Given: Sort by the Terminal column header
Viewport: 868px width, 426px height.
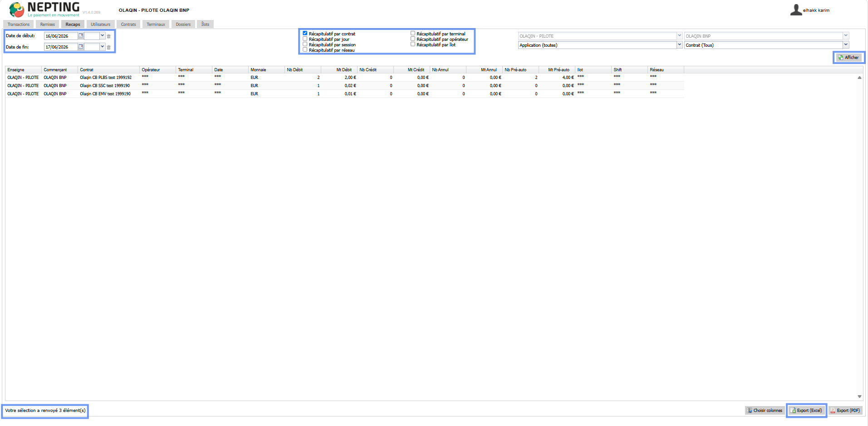Looking at the screenshot, I should point(194,70).
